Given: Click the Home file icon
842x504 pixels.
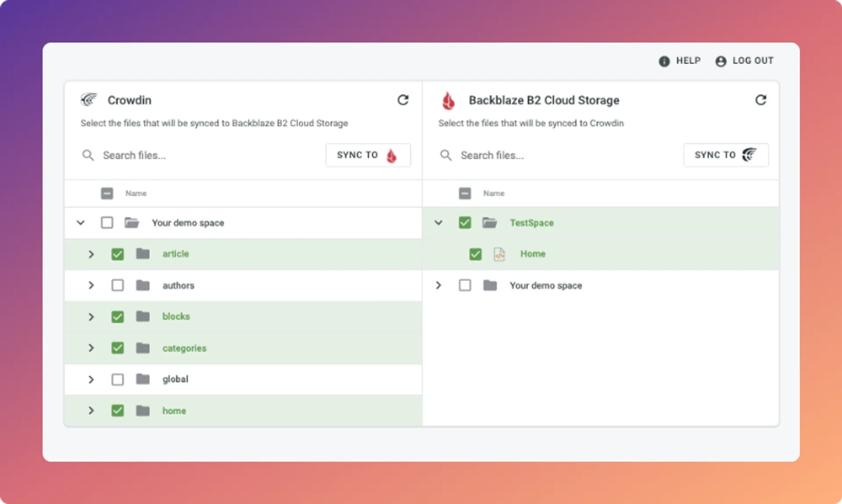Looking at the screenshot, I should pos(499,254).
